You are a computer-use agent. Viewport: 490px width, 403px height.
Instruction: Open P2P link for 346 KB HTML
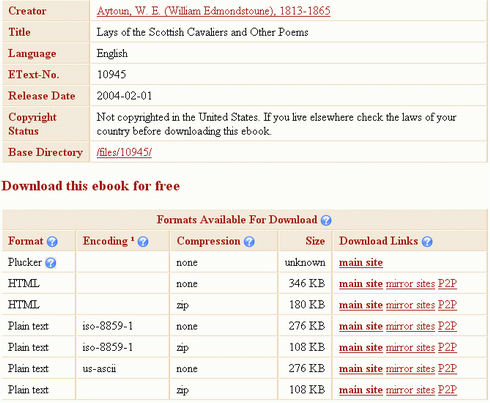pyautogui.click(x=447, y=284)
